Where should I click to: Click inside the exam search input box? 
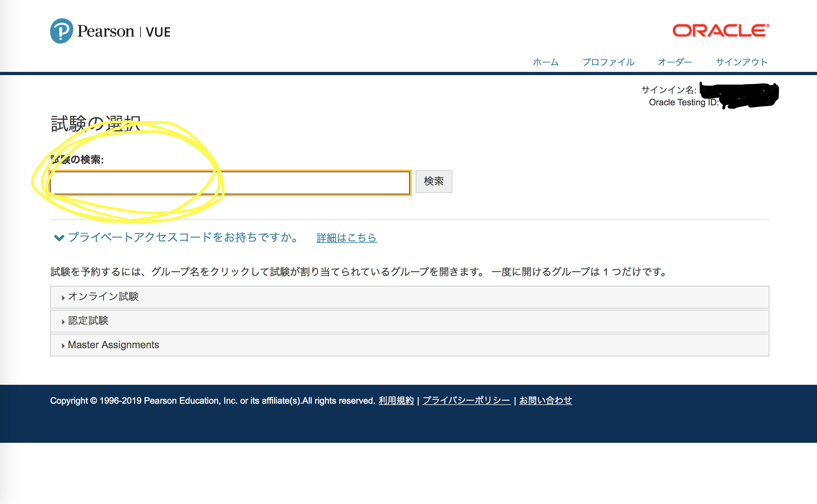(x=230, y=183)
